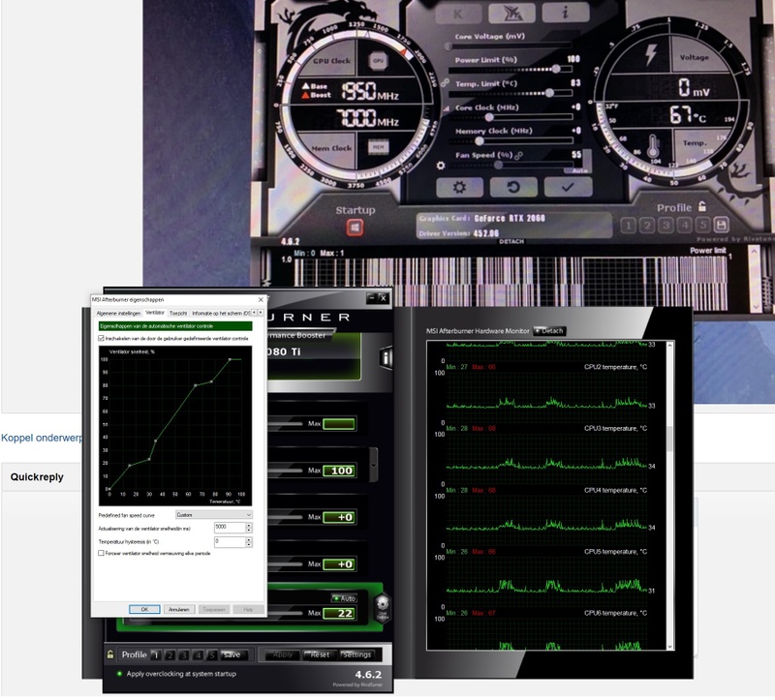Open the Predefined fan speed curve dropdown
Screen dimensions: 775x700
214,515
